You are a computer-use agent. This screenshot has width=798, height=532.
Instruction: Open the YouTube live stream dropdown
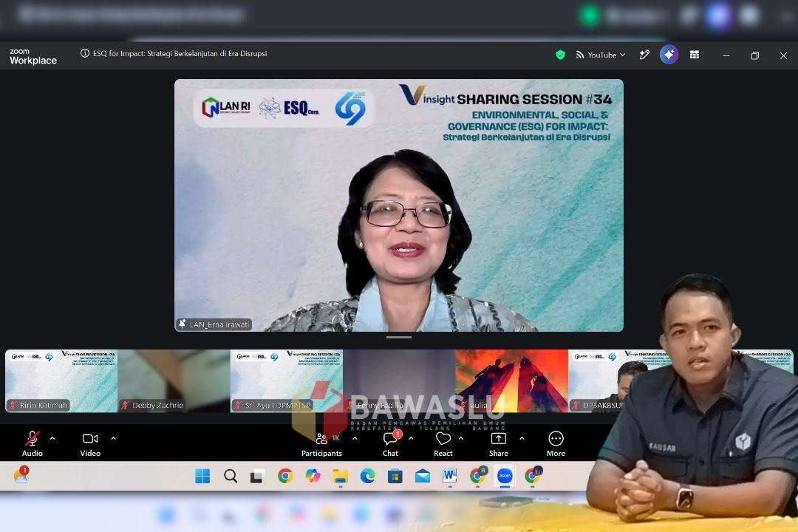click(x=601, y=55)
